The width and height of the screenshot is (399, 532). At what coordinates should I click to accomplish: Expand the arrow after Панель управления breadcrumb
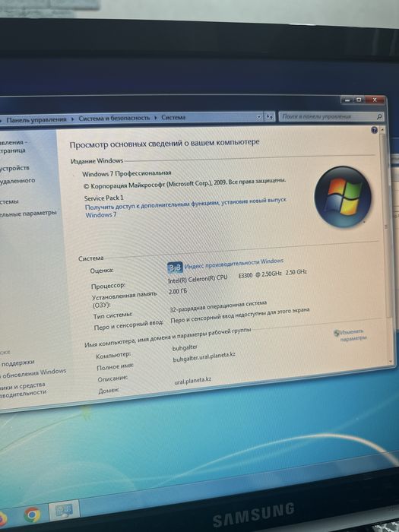73,119
